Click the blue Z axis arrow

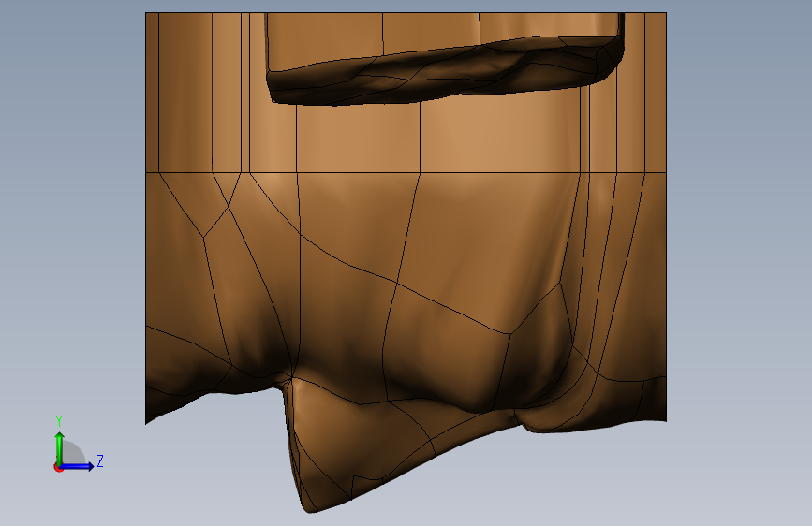77,466
